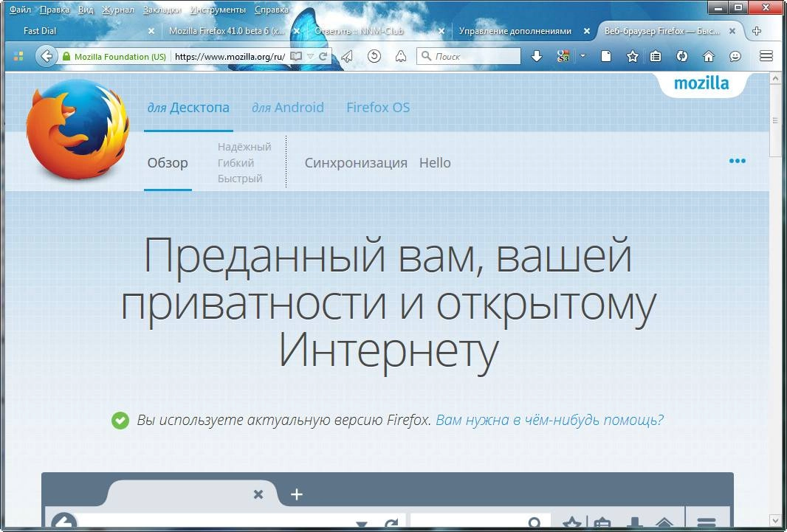Click the circular counterclockwise arrow icon
This screenshot has width=787, height=532.
click(374, 56)
